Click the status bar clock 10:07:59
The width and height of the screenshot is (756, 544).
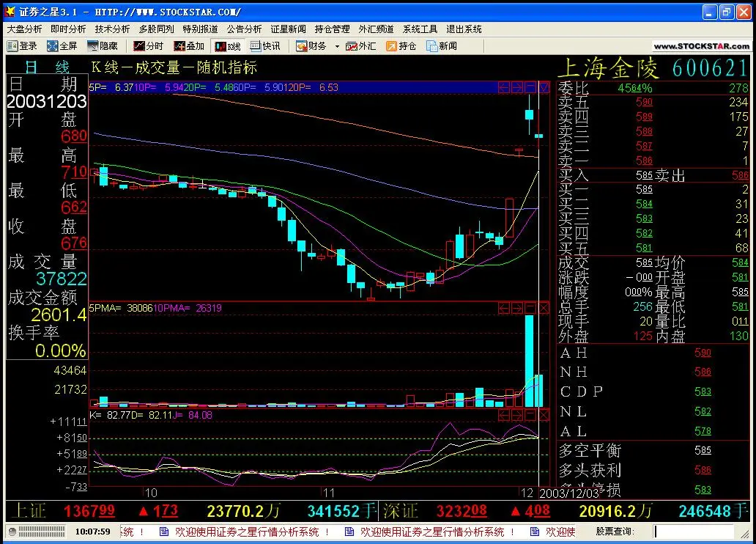(x=92, y=532)
